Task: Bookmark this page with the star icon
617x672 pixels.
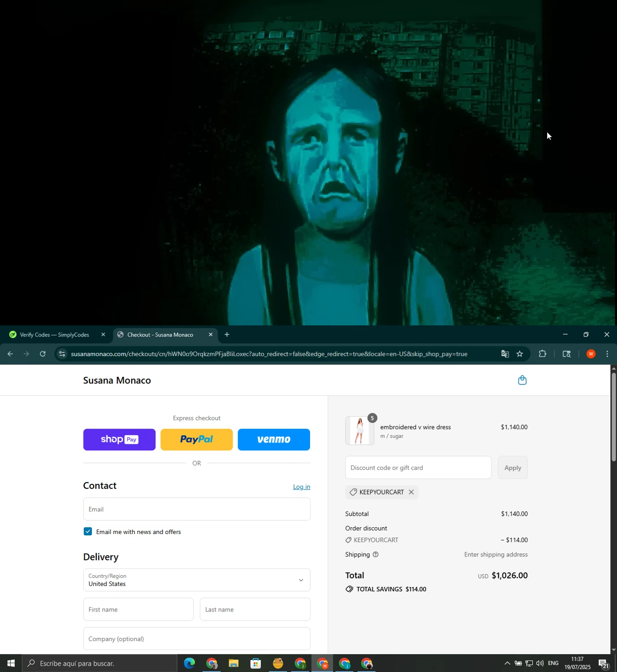Action: [x=520, y=354]
